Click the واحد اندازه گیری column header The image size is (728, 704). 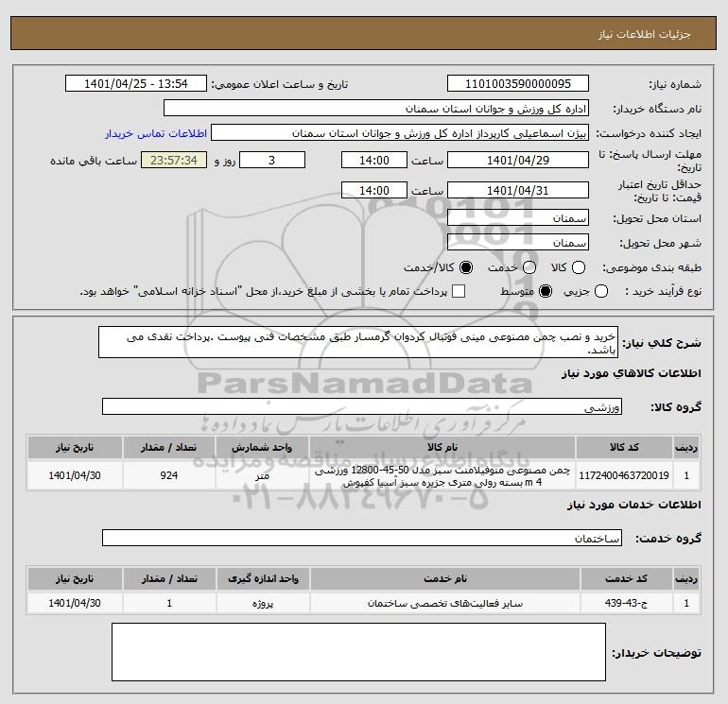pos(263,578)
